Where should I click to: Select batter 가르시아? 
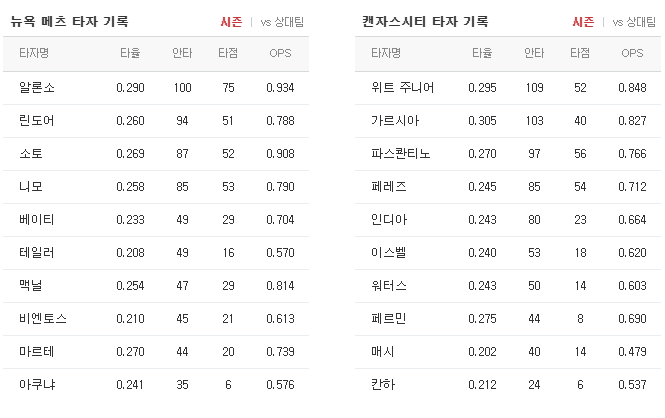coord(395,121)
